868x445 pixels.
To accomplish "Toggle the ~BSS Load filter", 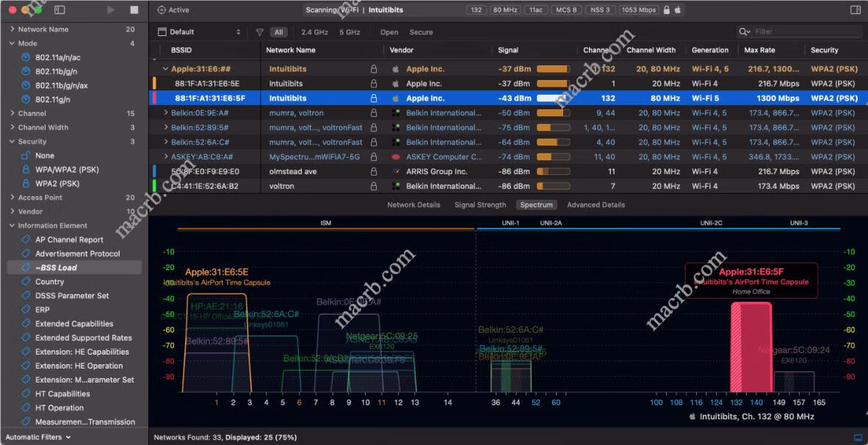I will tap(74, 268).
